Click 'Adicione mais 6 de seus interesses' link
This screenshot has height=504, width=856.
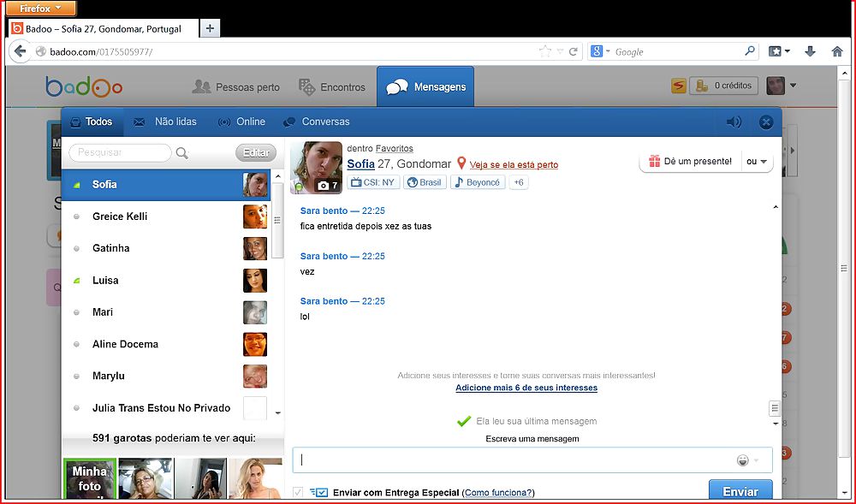pyautogui.click(x=526, y=388)
